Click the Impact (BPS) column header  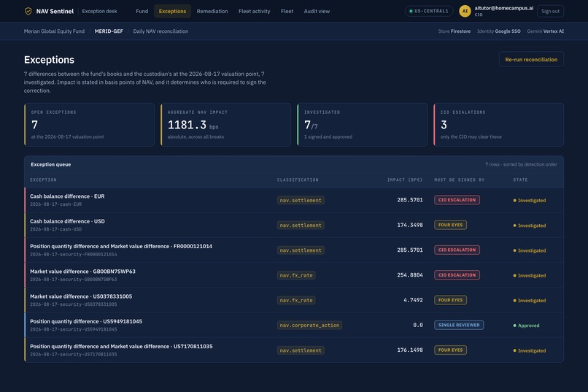tap(405, 180)
